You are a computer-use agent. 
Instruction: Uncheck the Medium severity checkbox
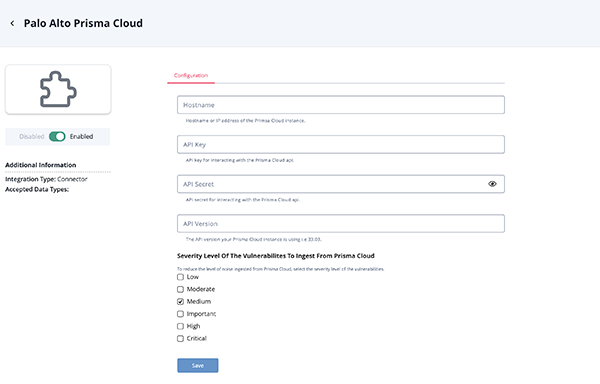click(180, 301)
